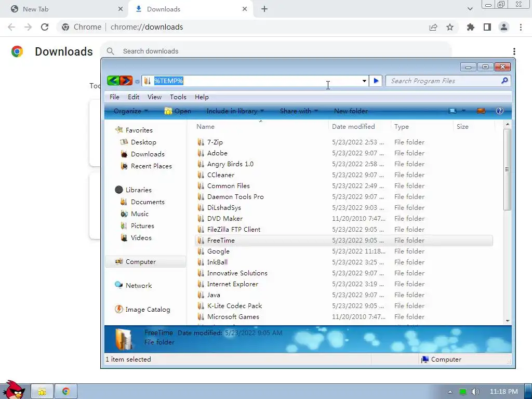Click the change view icon in Explorer toolbar

tap(453, 111)
